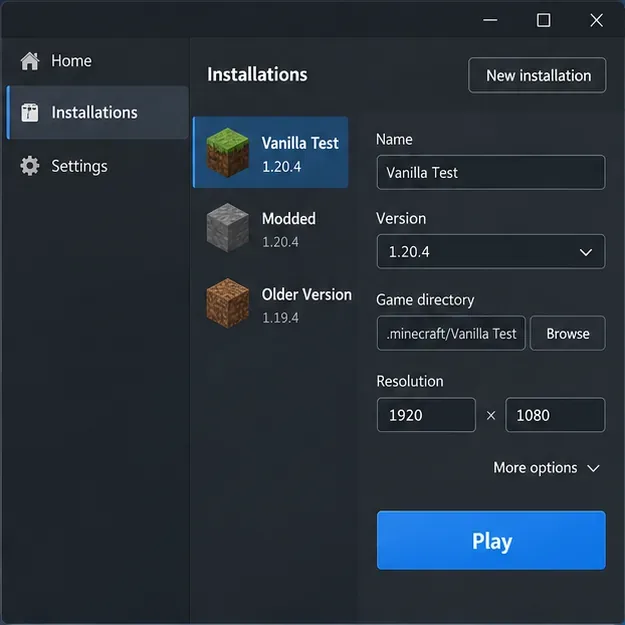
Task: Open the Home menu item
Action: [x=97, y=61]
